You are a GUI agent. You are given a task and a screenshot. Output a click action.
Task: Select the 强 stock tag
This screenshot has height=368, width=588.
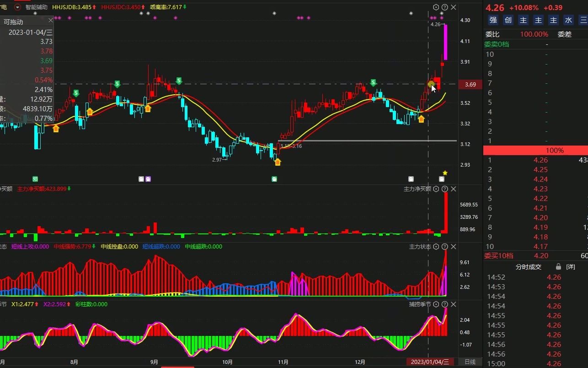click(x=493, y=20)
